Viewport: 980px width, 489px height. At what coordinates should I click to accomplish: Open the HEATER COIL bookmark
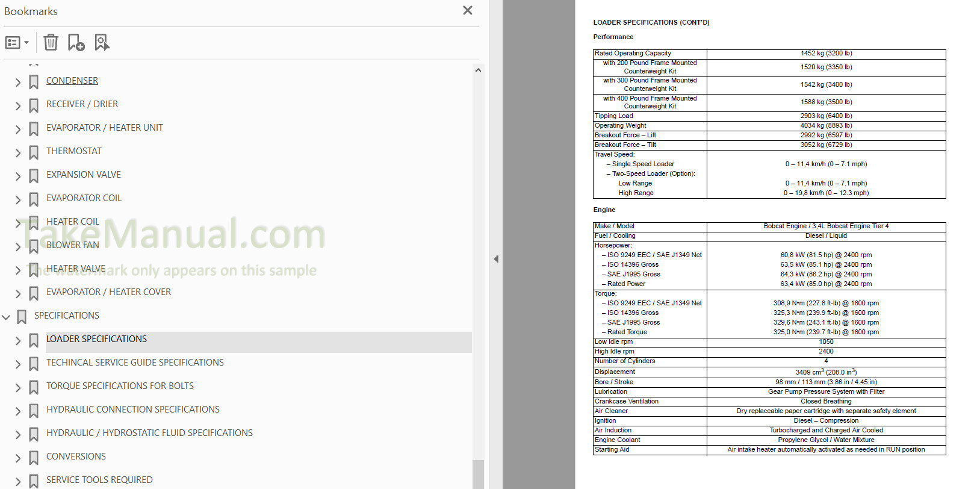tap(73, 222)
